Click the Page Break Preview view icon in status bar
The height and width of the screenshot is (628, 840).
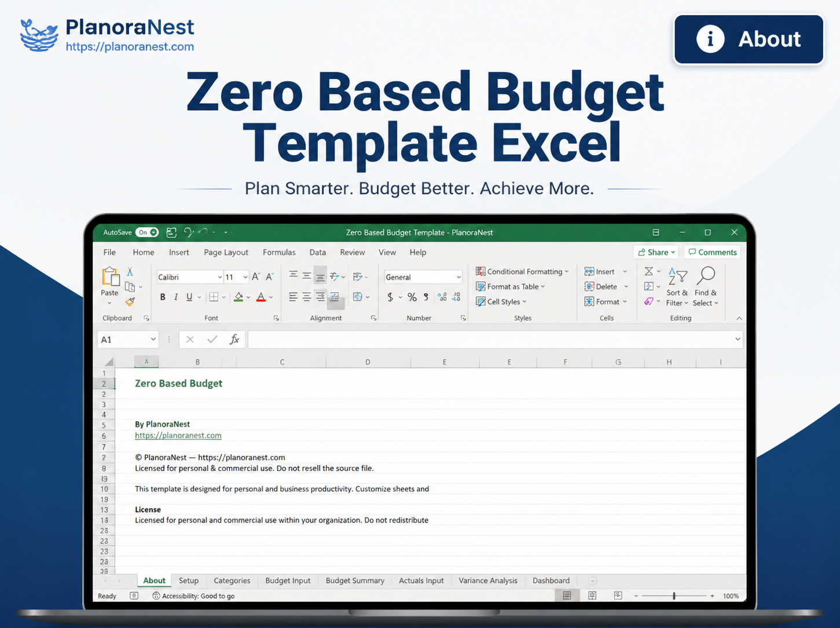[618, 596]
